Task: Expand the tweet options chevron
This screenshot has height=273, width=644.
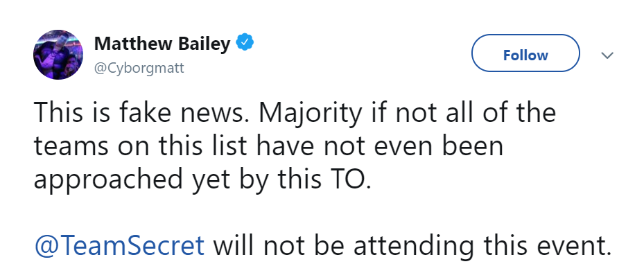Action: (x=607, y=55)
